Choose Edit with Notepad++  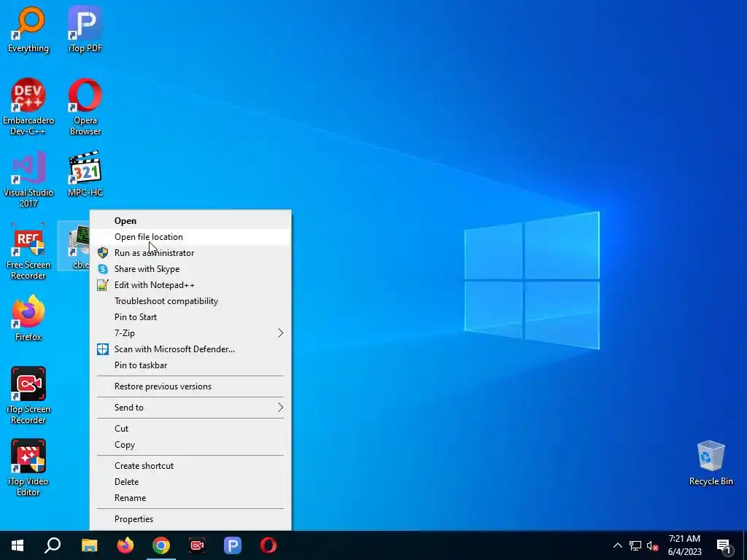[190, 285]
